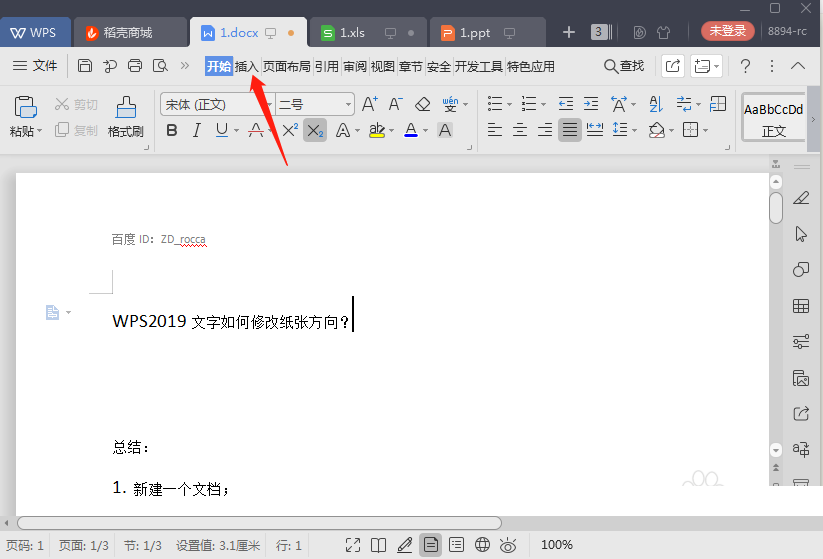823x559 pixels.
Task: Open the settings sliders icon in right sidebar
Action: (x=801, y=342)
